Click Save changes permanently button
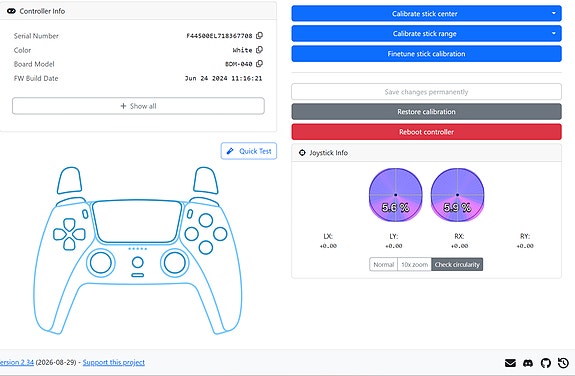 [426, 92]
